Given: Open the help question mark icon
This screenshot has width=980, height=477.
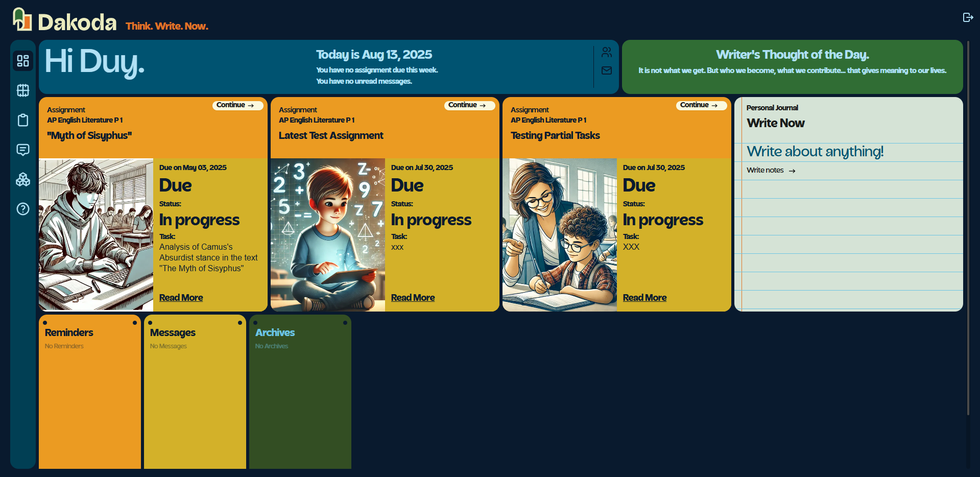Looking at the screenshot, I should (23, 209).
